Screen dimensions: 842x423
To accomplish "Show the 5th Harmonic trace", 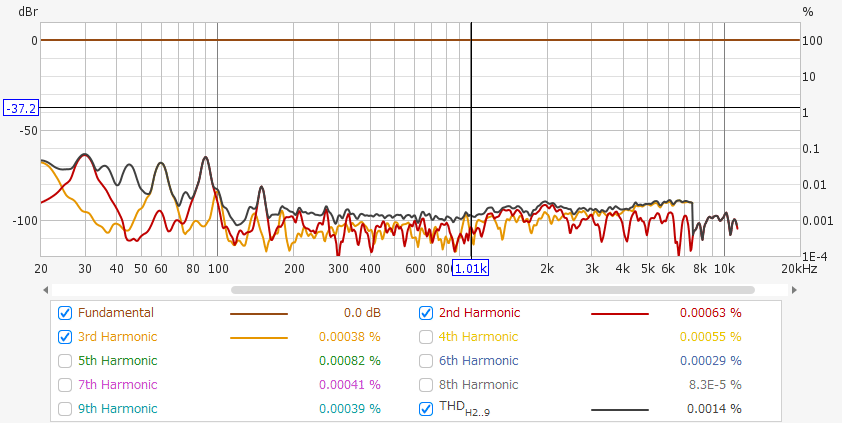I will pyautogui.click(x=66, y=360).
